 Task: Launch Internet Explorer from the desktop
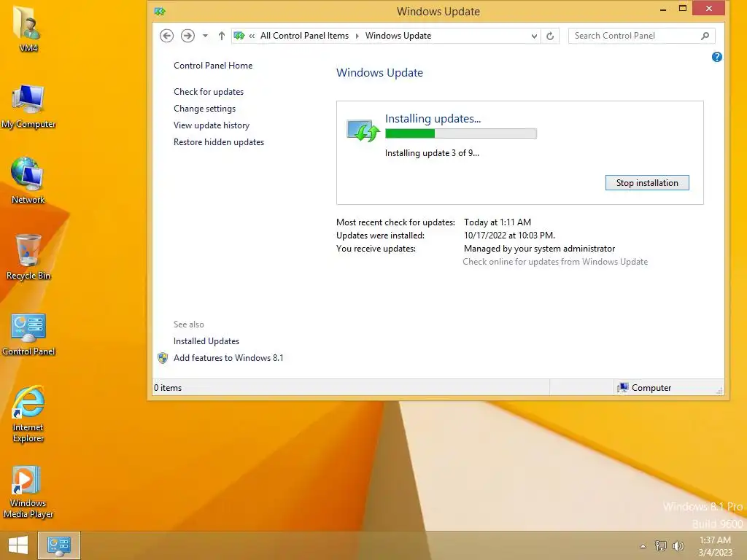coord(28,414)
